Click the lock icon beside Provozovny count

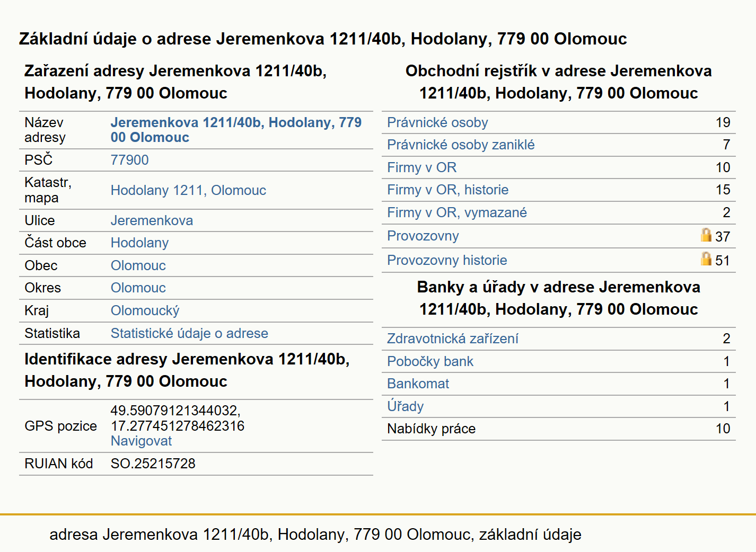706,235
